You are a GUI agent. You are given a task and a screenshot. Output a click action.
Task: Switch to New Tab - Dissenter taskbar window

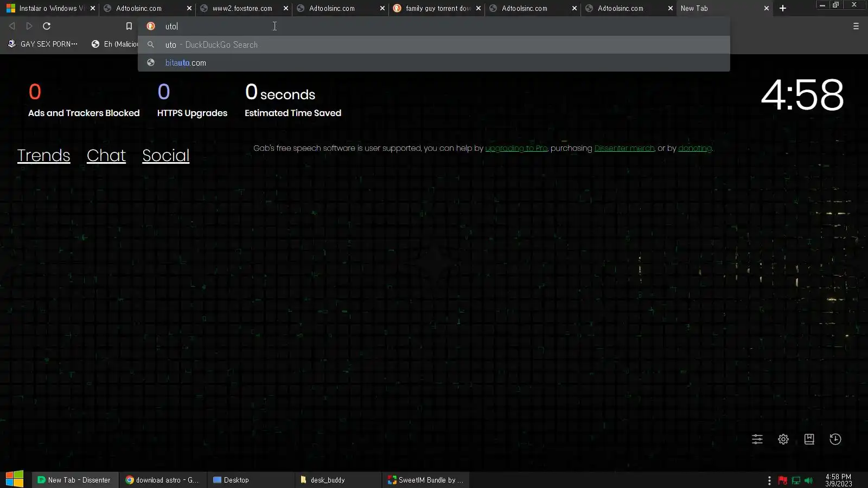click(x=74, y=480)
